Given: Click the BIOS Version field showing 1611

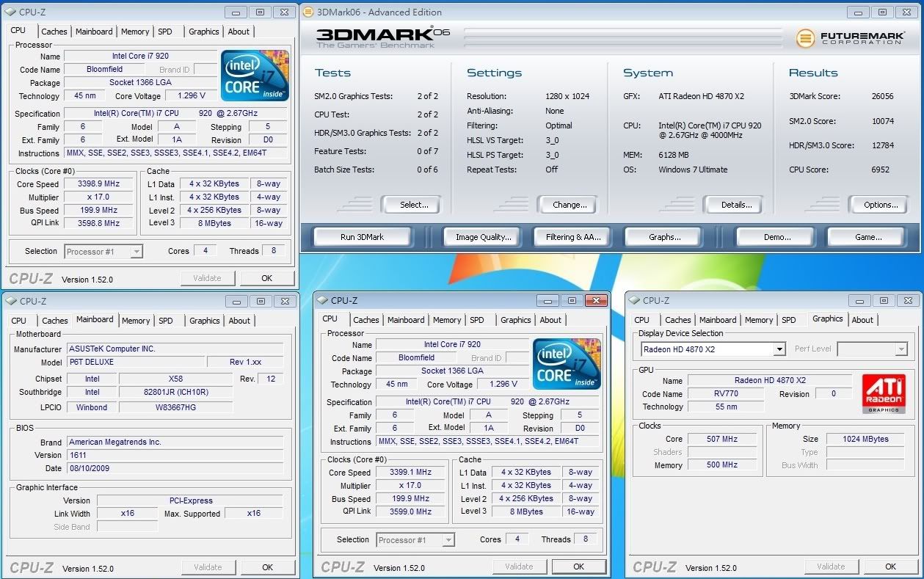Looking at the screenshot, I should 175,455.
